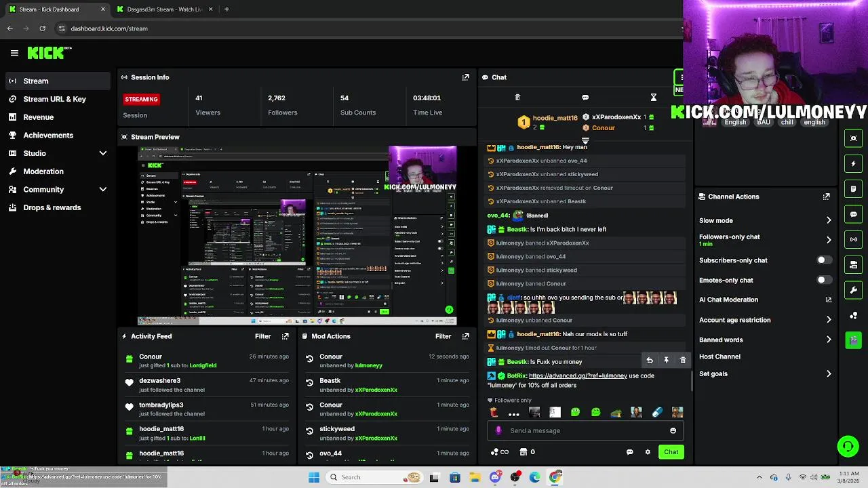Open the Mod Actions Filter

click(443, 336)
